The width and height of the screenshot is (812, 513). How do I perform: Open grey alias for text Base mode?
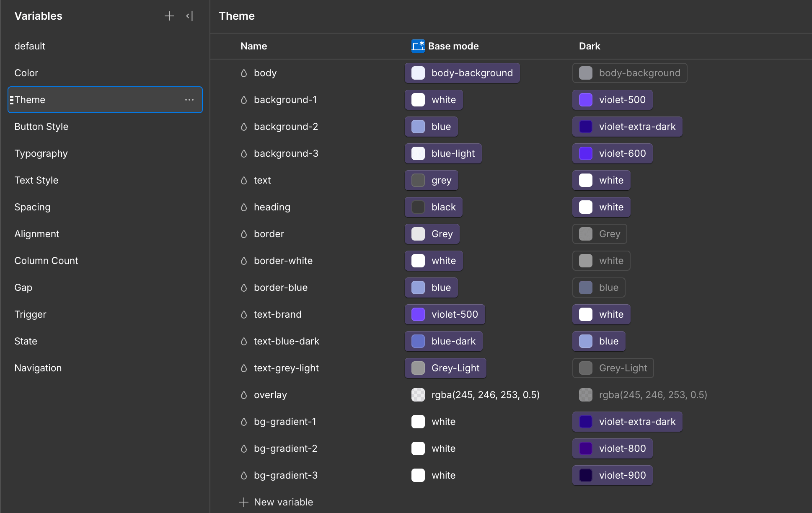coord(432,180)
